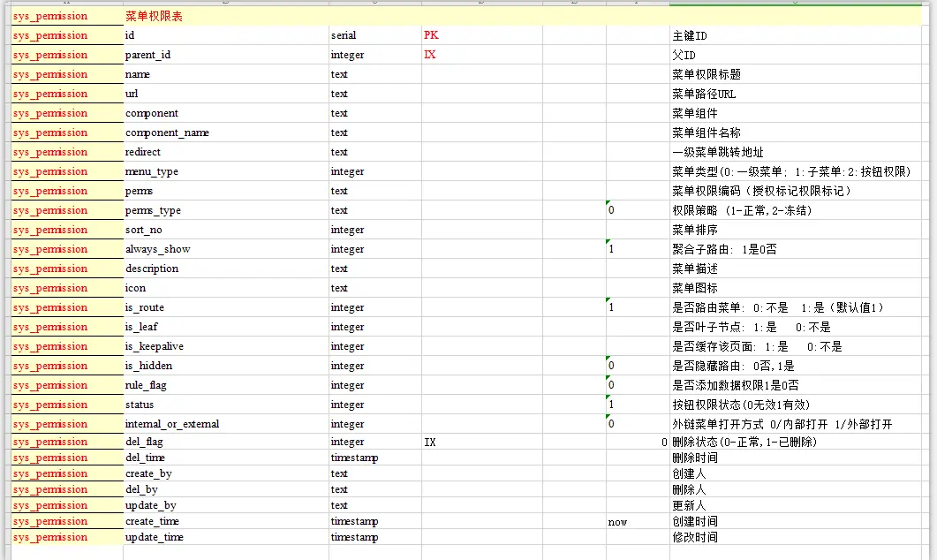Image resolution: width=937 pixels, height=560 pixels.
Task: Click the 'status' field cell
Action: pyautogui.click(x=226, y=405)
